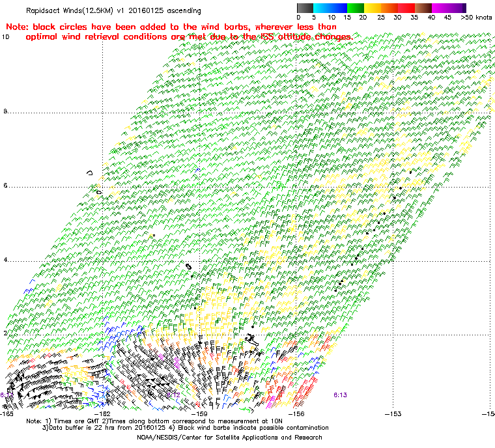The height and width of the screenshot is (448, 495).
Task: Click the footer note 'Times are GMT' line
Action: pos(154,421)
